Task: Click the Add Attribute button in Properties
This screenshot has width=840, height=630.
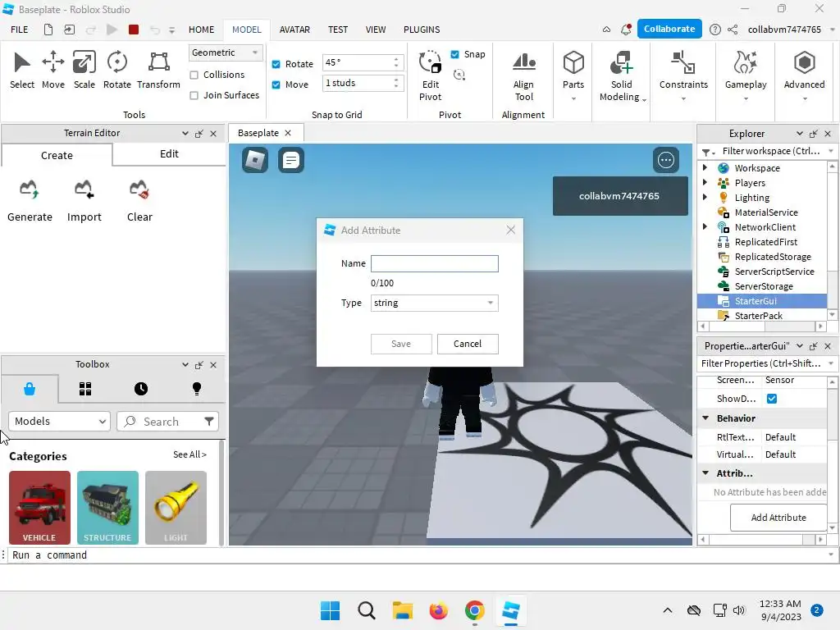Action: pos(778,518)
